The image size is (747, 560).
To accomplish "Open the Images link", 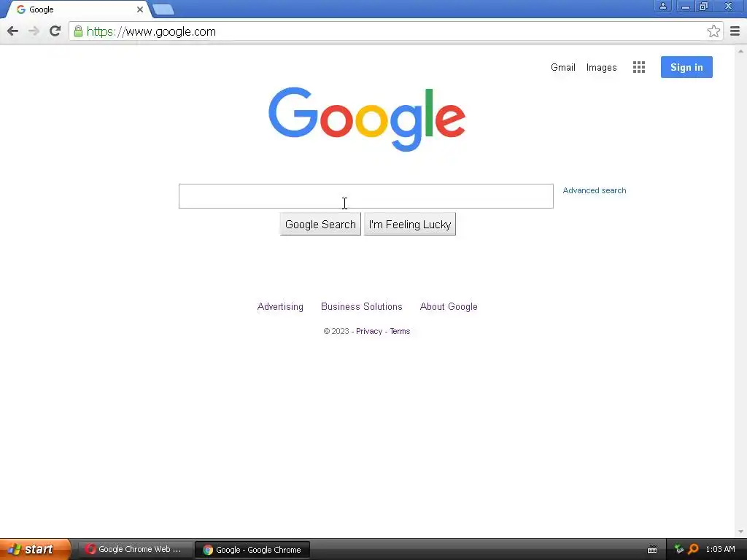I will (601, 68).
